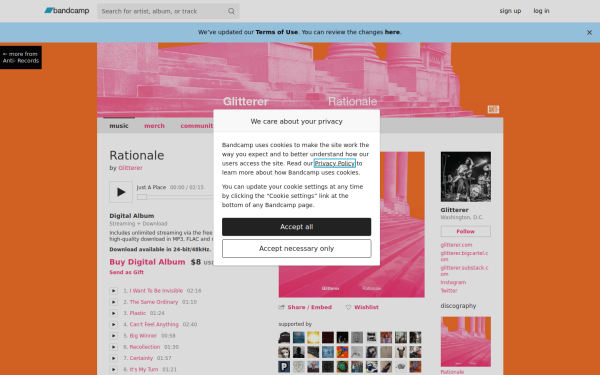
Task: Accept necessary cookies only
Action: (x=297, y=249)
